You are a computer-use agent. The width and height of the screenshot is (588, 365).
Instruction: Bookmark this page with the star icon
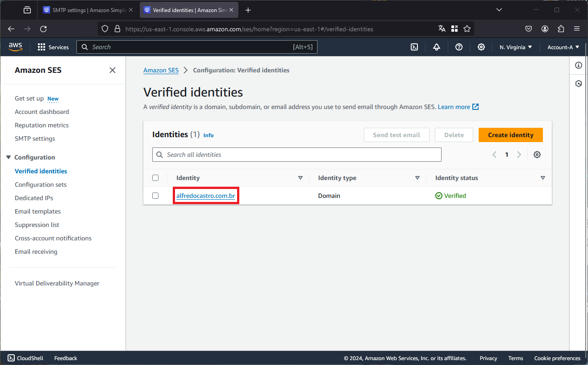tap(467, 29)
